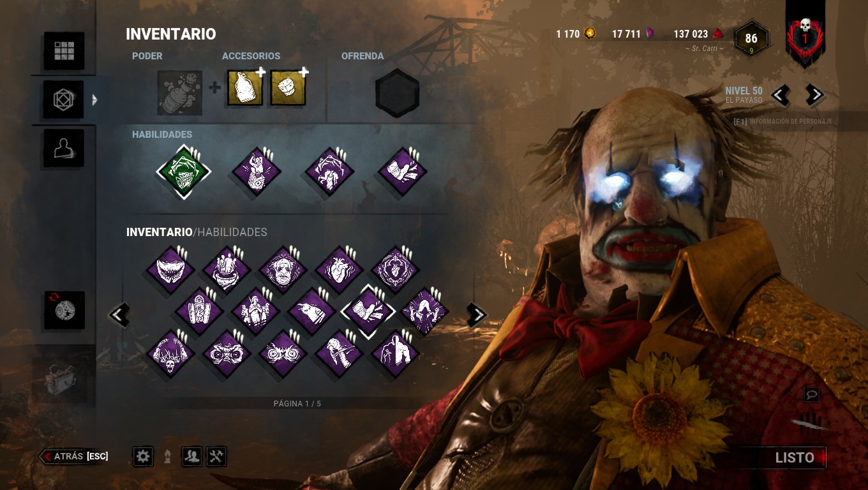The image size is (868, 490).
Task: Click the crossed tools icon at bottom
Action: click(216, 456)
